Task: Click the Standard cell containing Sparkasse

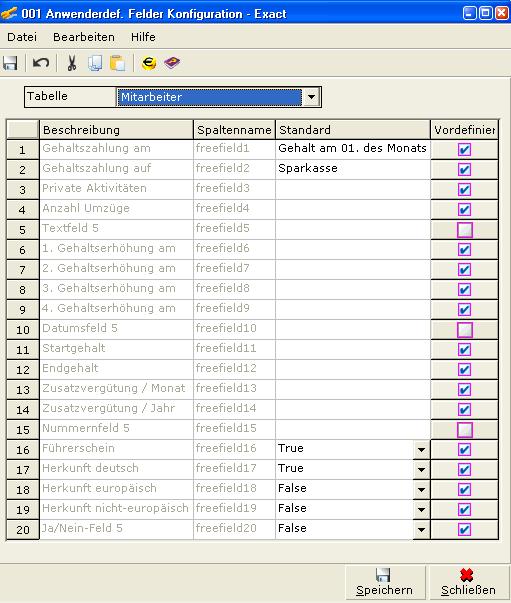Action: point(353,168)
